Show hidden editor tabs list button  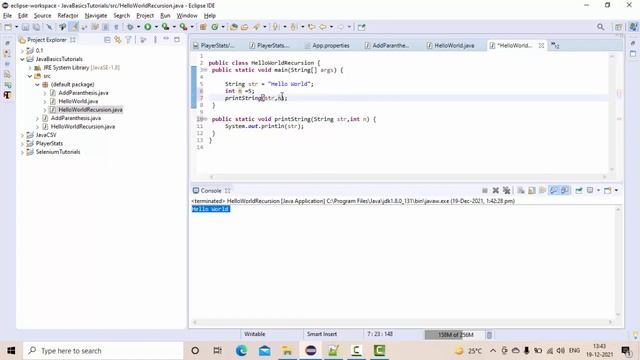(555, 45)
